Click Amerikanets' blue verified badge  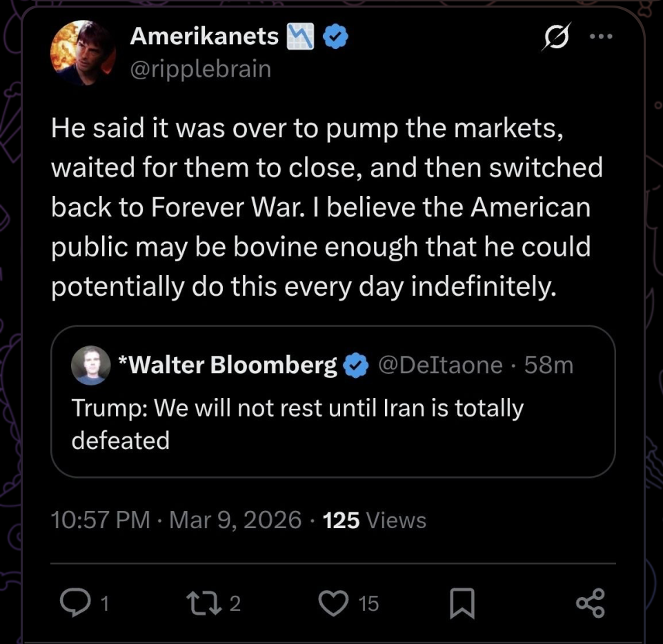pos(335,38)
